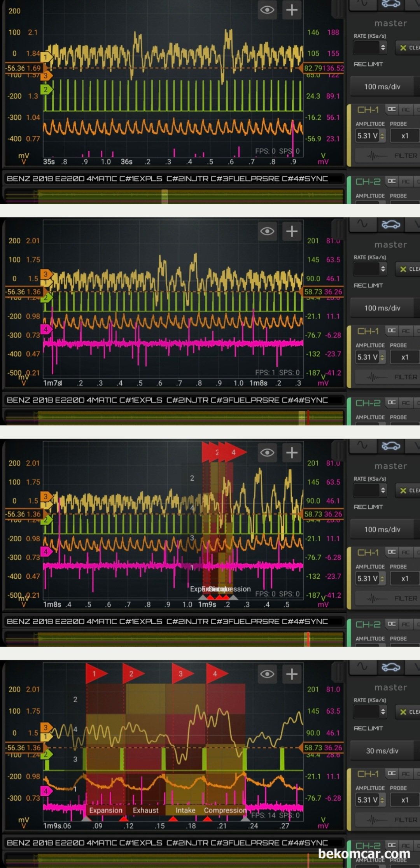Toggle the eye icon on the 1m8s chart
Image resolution: width=420 pixels, height=868 pixels.
(x=267, y=453)
